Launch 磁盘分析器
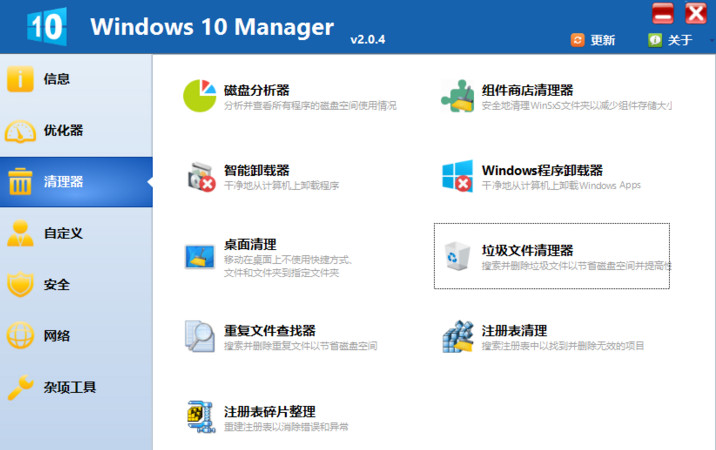Screen dimensions: 716x450 (257, 90)
